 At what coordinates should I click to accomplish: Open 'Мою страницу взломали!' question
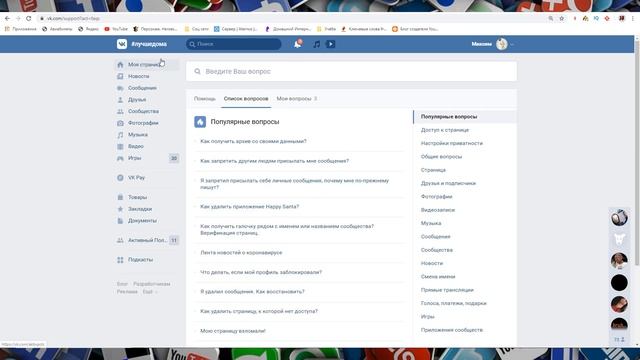pos(233,331)
